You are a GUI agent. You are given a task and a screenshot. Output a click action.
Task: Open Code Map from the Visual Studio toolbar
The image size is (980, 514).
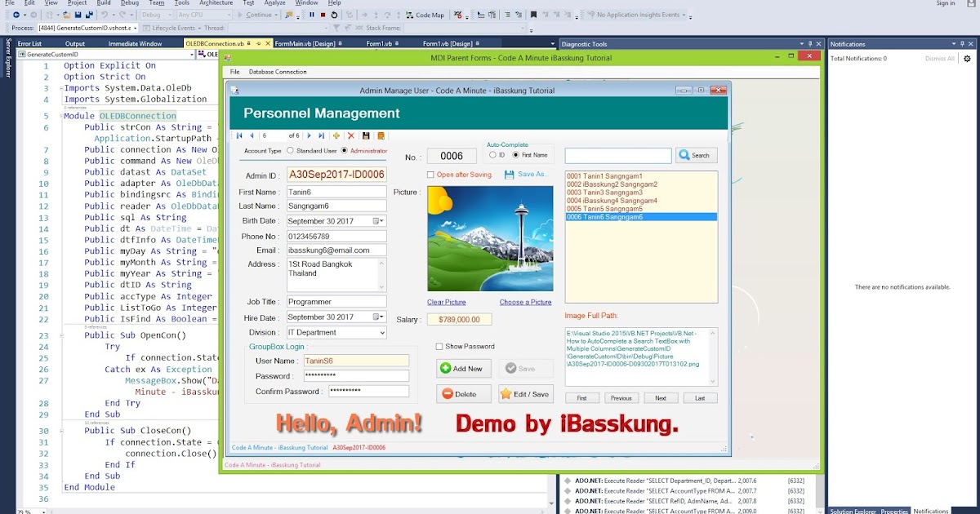click(x=427, y=14)
